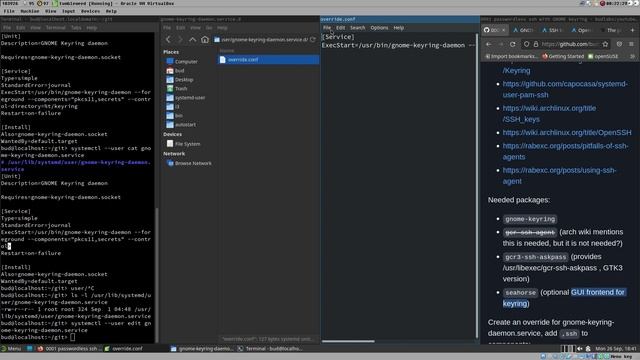
Task: Open openSUSE bookmark
Action: (x=603, y=56)
